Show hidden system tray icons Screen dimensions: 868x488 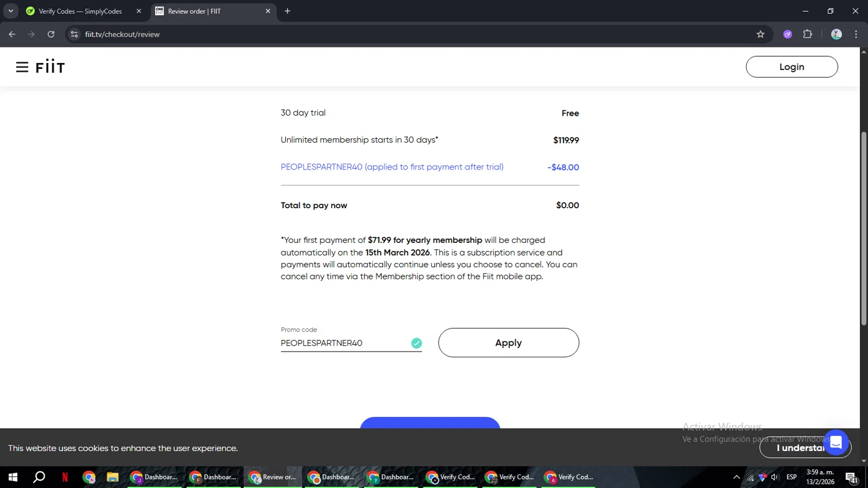click(x=737, y=477)
